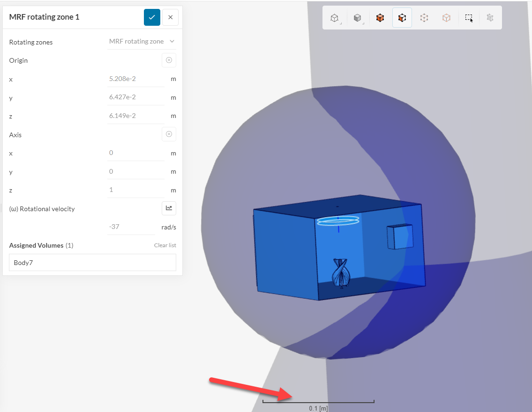
Task: Select the Body7 assigned volume entry
Action: (92, 262)
